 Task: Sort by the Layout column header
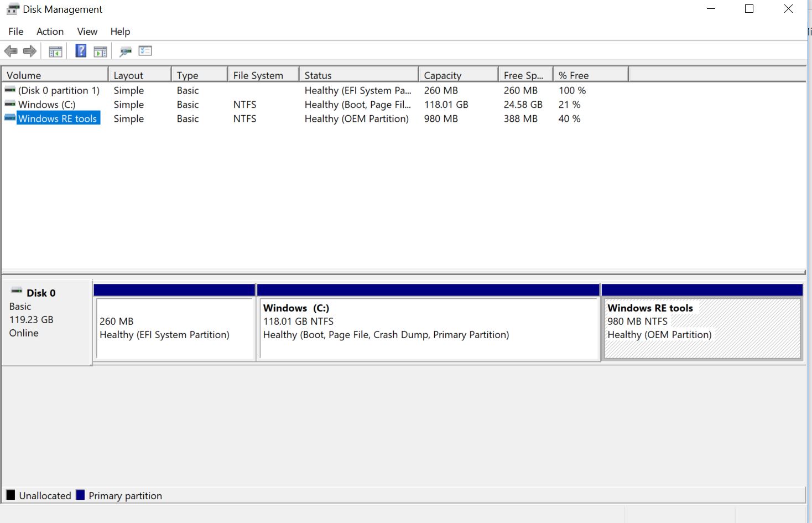pyautogui.click(x=139, y=75)
